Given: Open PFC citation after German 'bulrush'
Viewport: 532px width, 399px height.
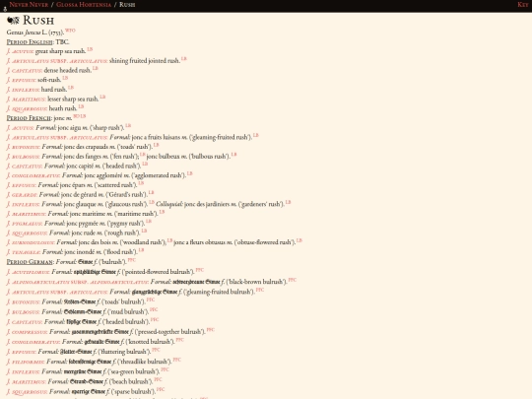Looking at the screenshot, I should tap(132, 260).
